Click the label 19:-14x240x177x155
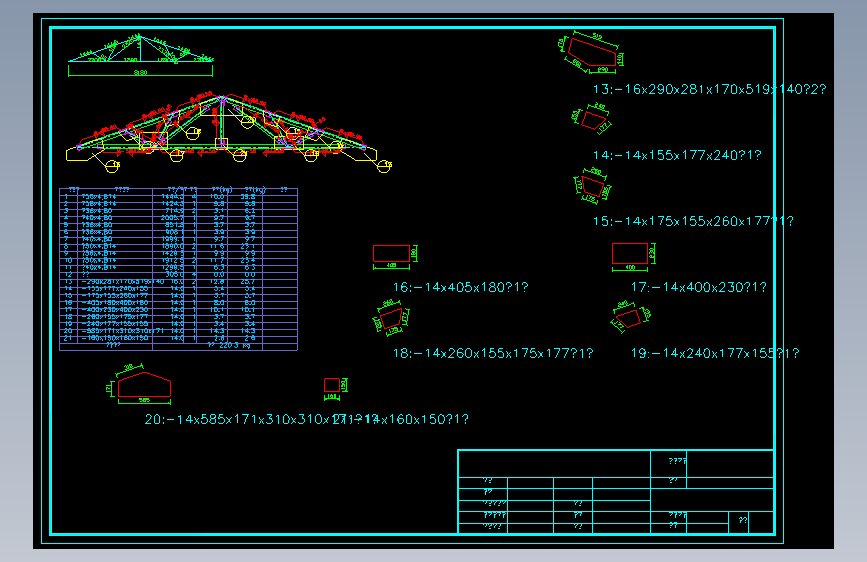Image resolution: width=867 pixels, height=562 pixels. point(715,353)
